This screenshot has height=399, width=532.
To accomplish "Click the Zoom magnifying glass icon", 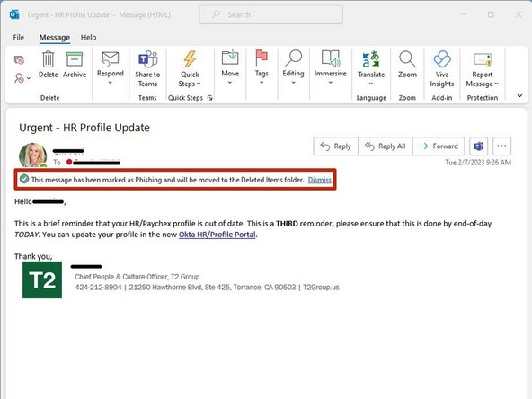I will (407, 59).
